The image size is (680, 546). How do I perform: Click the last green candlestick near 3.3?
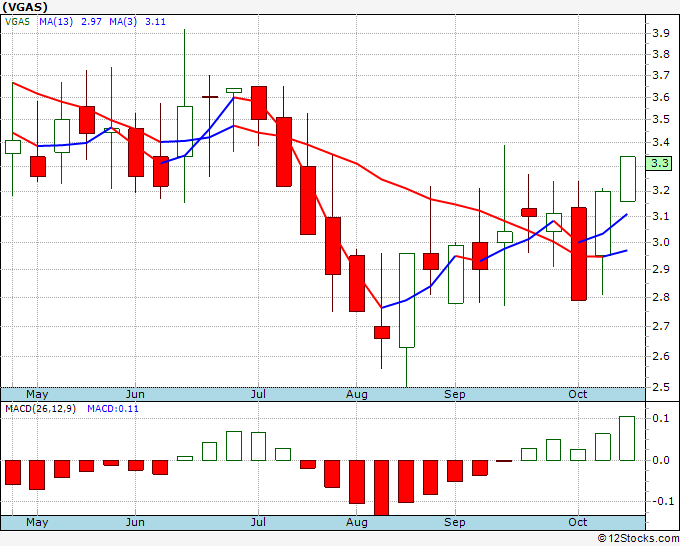tap(628, 179)
